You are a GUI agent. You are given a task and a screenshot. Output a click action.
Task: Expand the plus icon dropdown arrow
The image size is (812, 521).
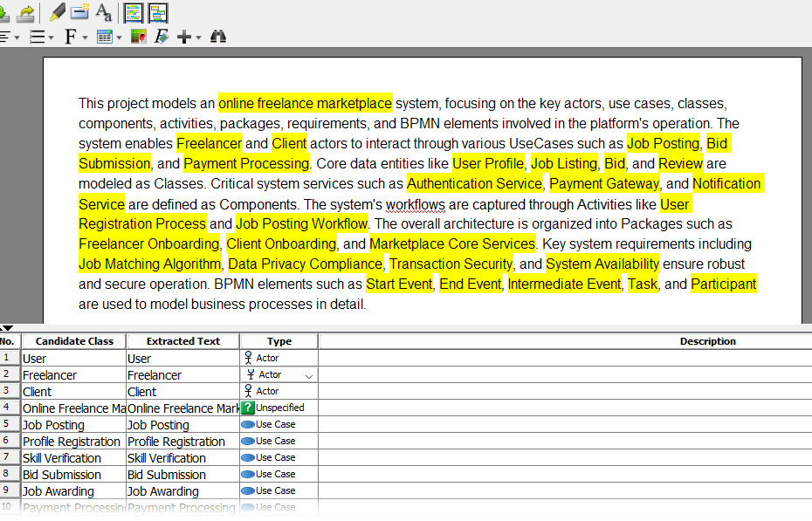pyautogui.click(x=199, y=38)
